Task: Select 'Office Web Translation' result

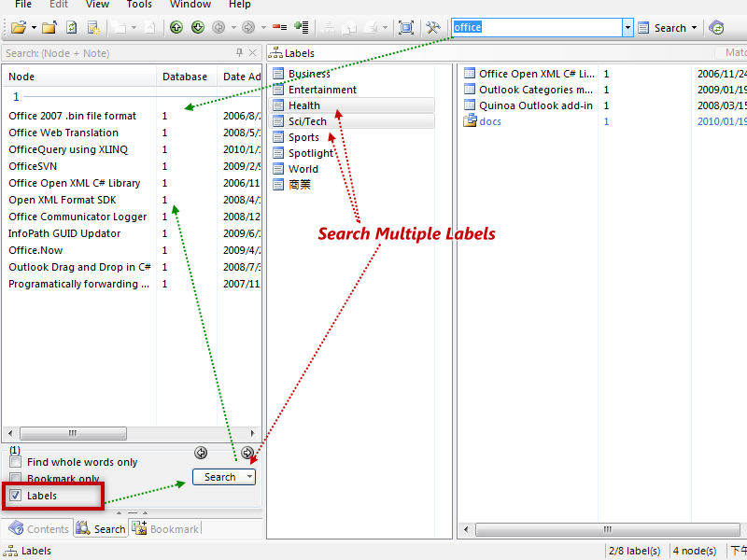Action: pyautogui.click(x=63, y=133)
